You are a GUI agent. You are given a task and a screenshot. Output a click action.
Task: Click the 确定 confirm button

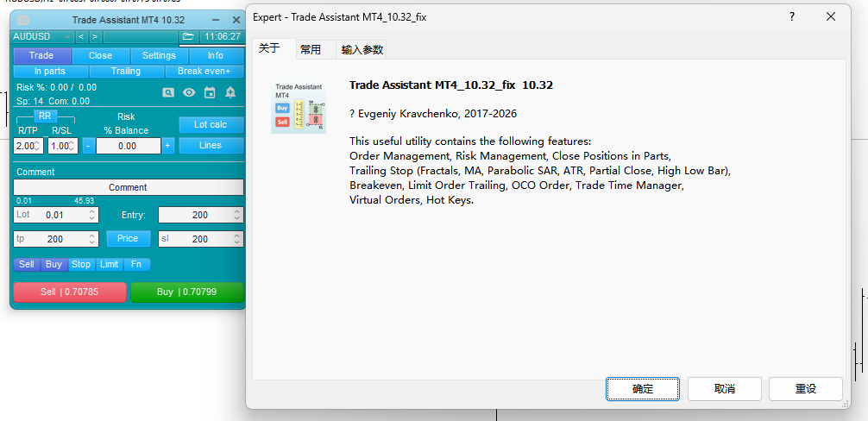pos(642,389)
